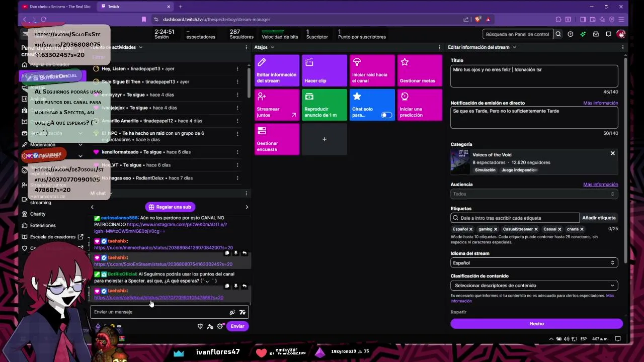Remove the Voices of the Void category
This screenshot has width=644, height=362.
pos(613,153)
